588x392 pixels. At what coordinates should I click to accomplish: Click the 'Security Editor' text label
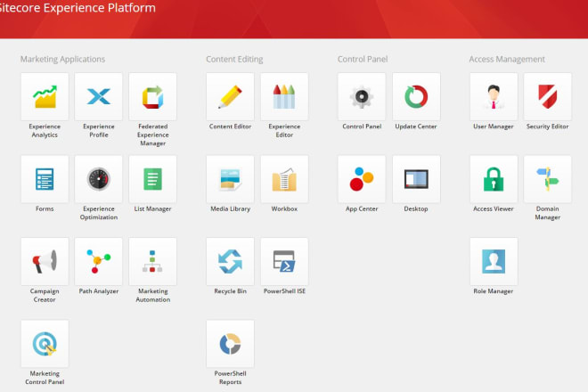(547, 127)
